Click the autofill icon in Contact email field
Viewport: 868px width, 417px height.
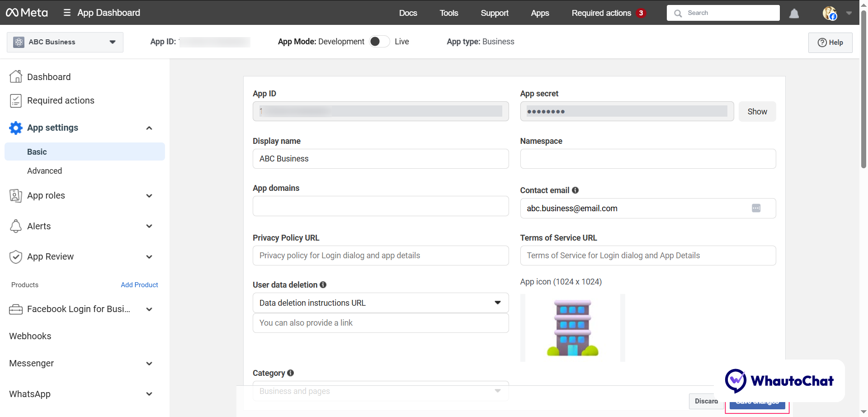(756, 208)
